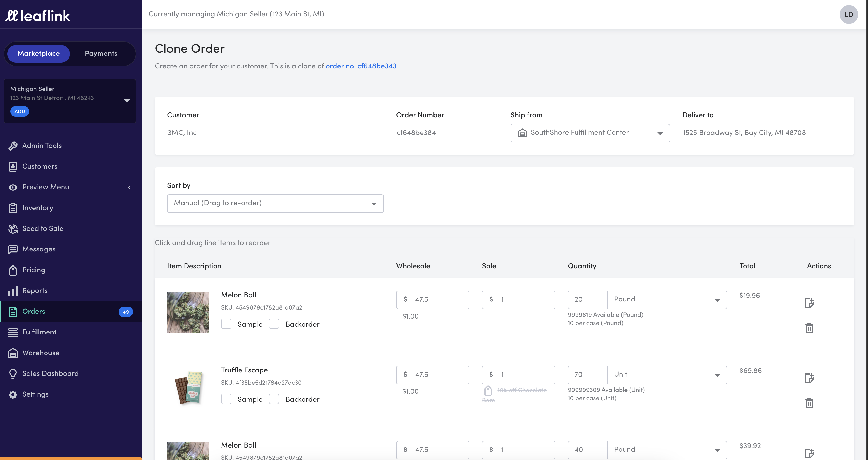Click the Truffle Escape product name
Viewport: 868px width, 460px height.
(x=244, y=370)
